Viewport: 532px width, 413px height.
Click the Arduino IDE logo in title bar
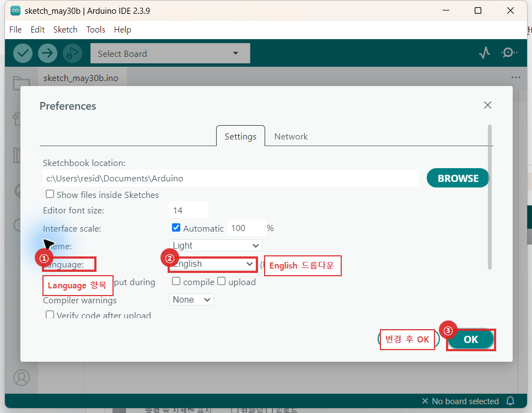click(x=15, y=10)
